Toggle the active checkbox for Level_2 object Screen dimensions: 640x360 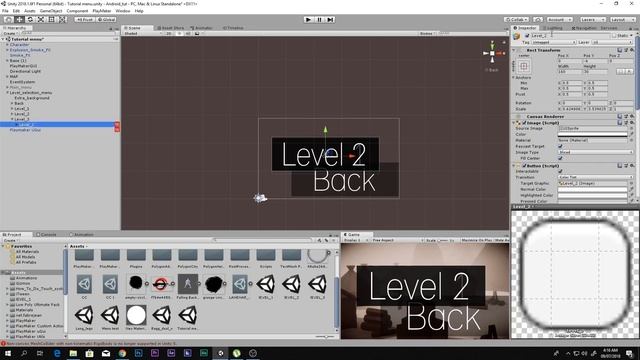[527, 36]
